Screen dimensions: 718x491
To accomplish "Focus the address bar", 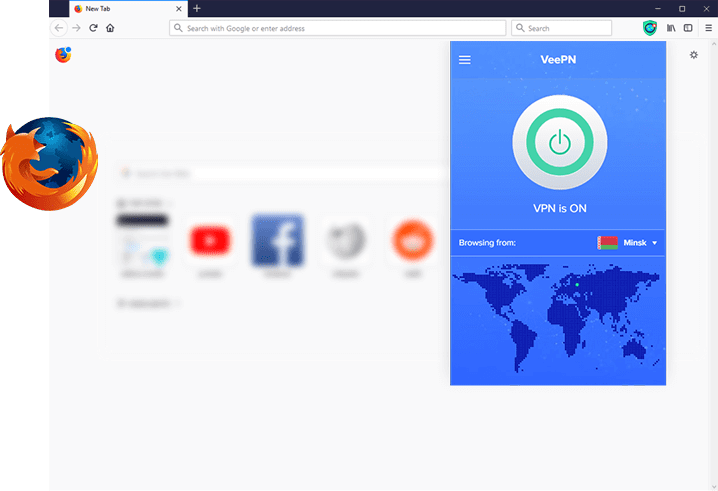I will pyautogui.click(x=337, y=28).
